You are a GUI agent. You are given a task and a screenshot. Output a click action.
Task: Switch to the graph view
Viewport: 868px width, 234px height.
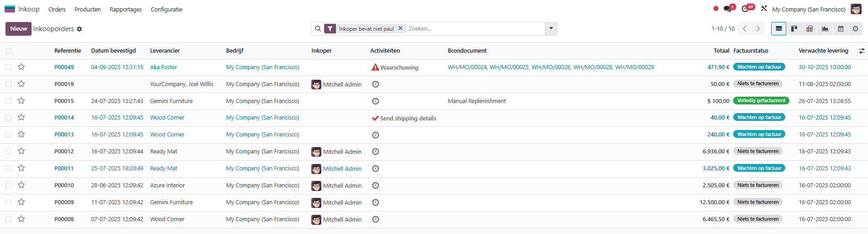tap(825, 29)
